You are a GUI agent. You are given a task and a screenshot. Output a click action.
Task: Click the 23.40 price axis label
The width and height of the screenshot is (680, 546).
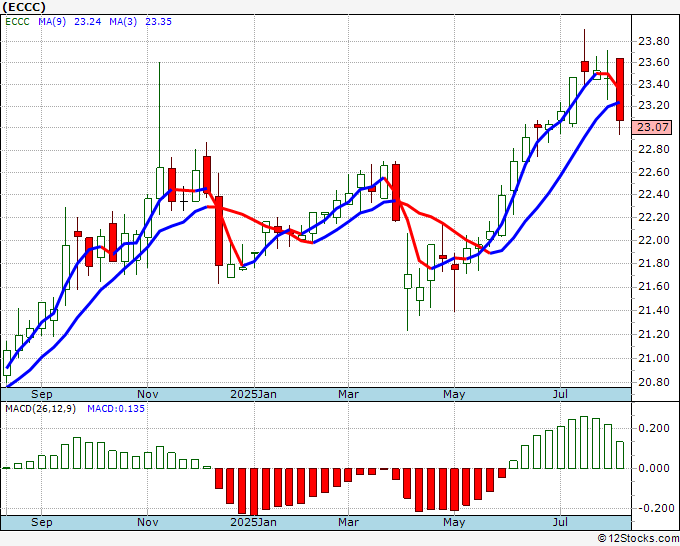[654, 84]
